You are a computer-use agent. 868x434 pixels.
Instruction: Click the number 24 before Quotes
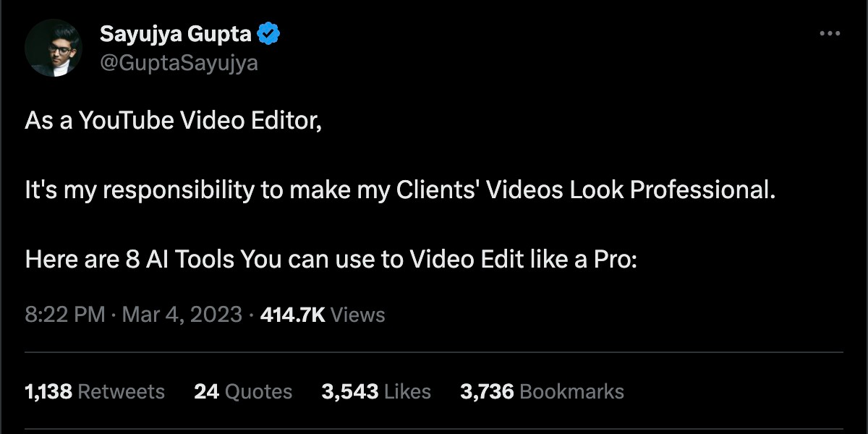click(206, 392)
